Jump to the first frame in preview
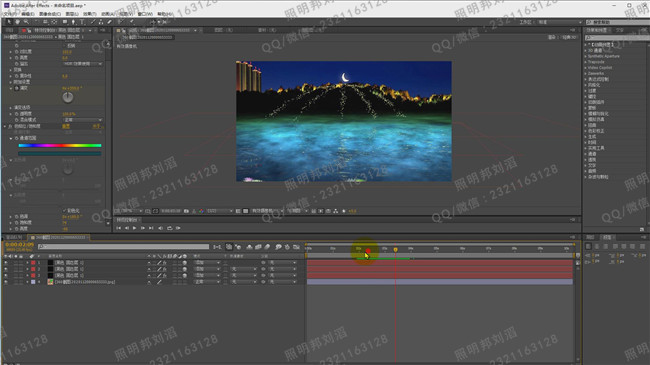The height and width of the screenshot is (365, 650). click(x=119, y=228)
